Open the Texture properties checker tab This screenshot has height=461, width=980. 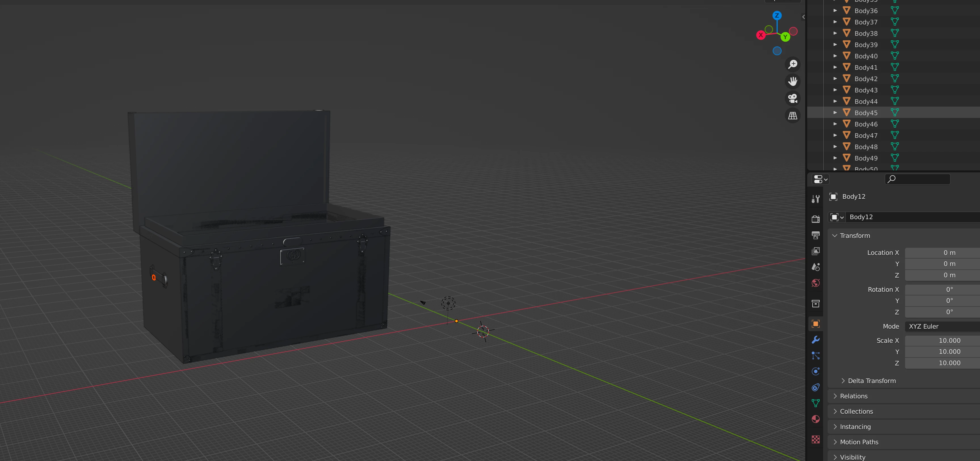coord(815,439)
